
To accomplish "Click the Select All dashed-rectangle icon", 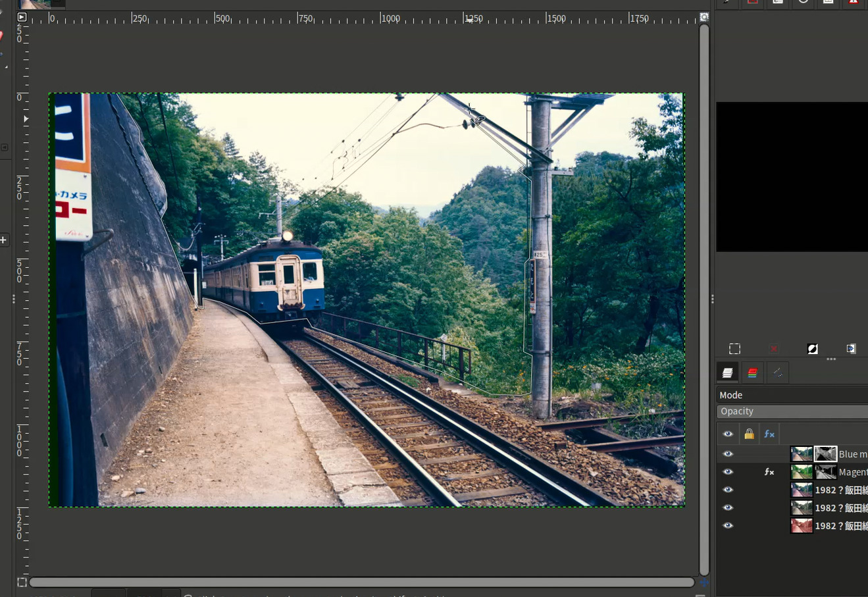I will (734, 349).
